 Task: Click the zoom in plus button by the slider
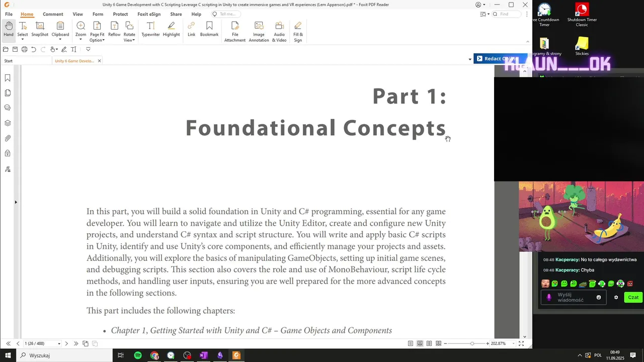click(x=488, y=343)
